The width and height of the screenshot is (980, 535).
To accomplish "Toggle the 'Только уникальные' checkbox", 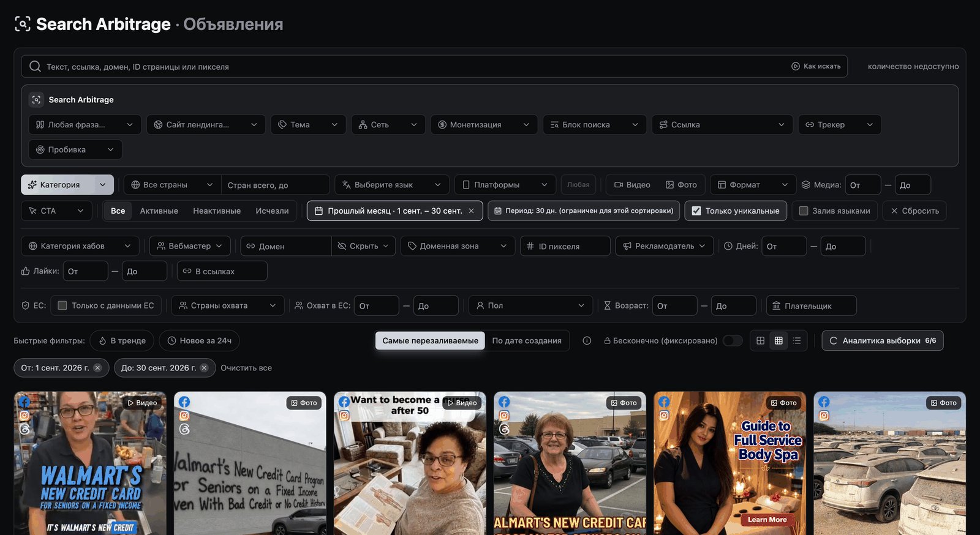I will tap(696, 211).
